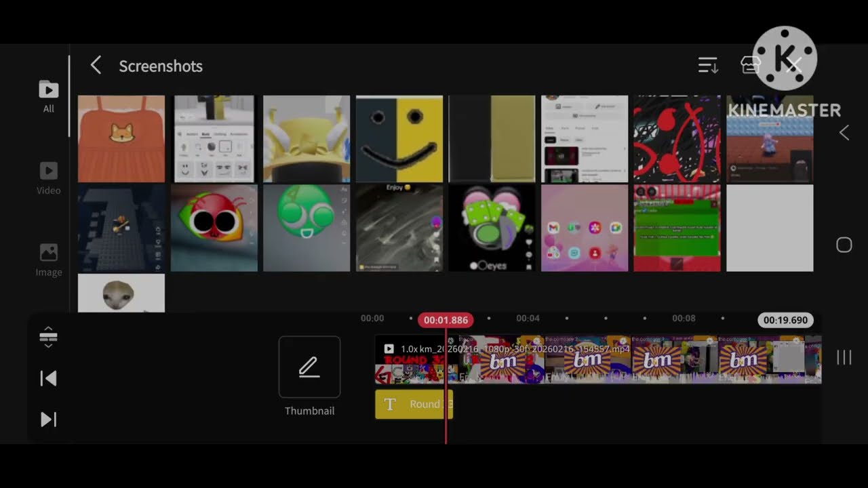Screen dimensions: 868x488
Task: Select the All media tab
Action: 48,96
